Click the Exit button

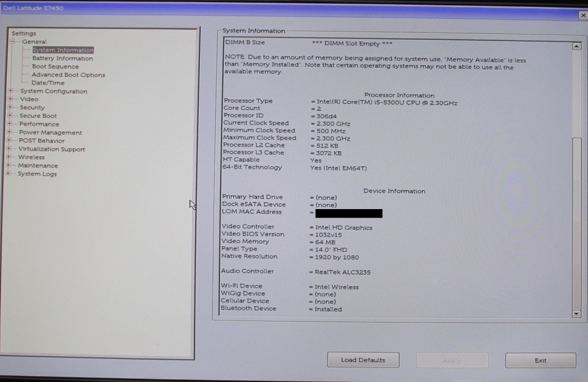[x=540, y=360]
